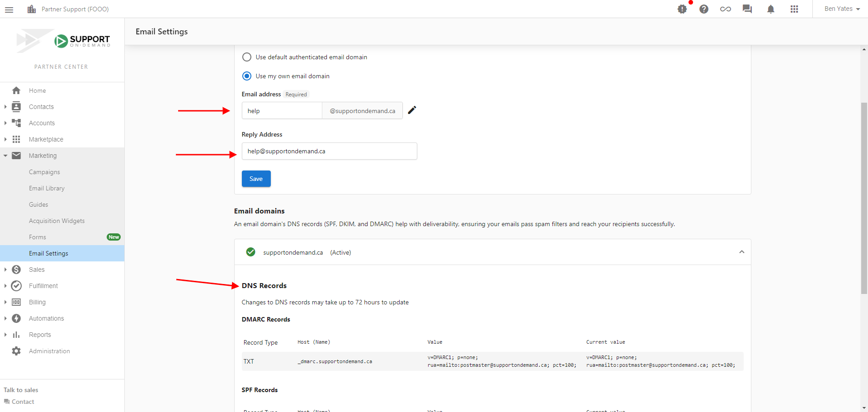Click the Home house icon

(x=16, y=90)
